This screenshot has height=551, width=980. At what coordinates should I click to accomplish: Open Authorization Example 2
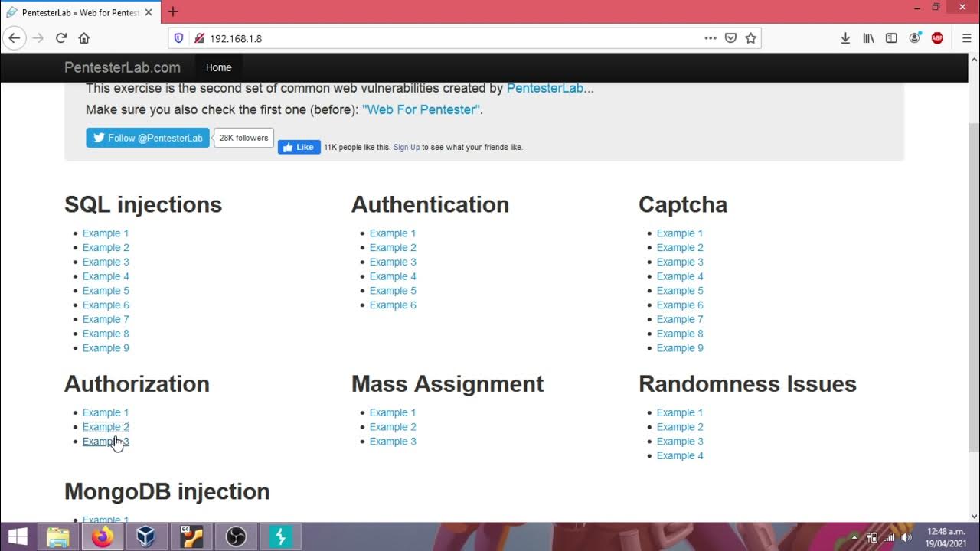click(x=106, y=427)
